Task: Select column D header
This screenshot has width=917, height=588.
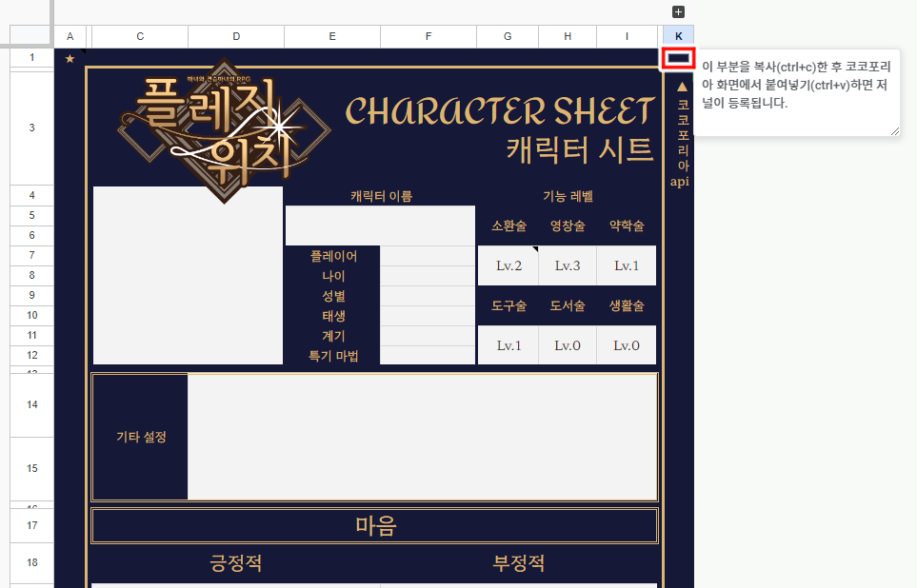Action: [x=236, y=36]
